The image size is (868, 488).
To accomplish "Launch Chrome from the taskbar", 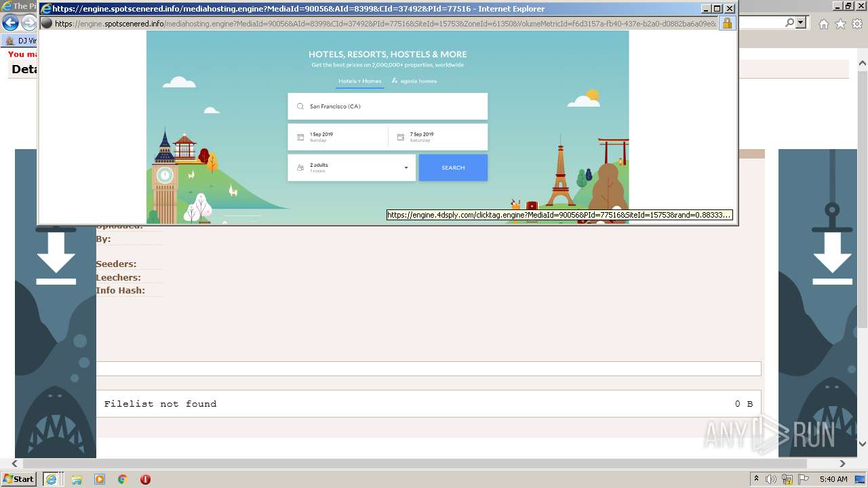I will (x=123, y=479).
